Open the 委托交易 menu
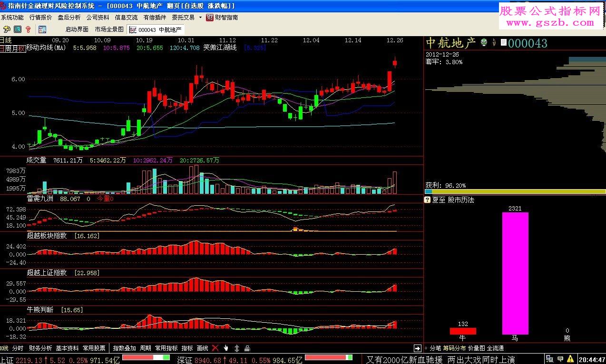Screen dimensions: 606x364 (184, 18)
